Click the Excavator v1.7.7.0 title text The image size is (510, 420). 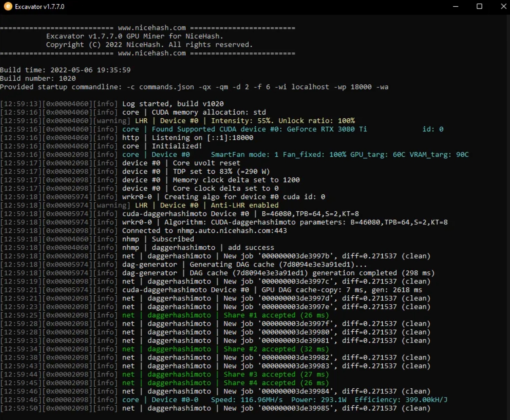click(x=39, y=7)
